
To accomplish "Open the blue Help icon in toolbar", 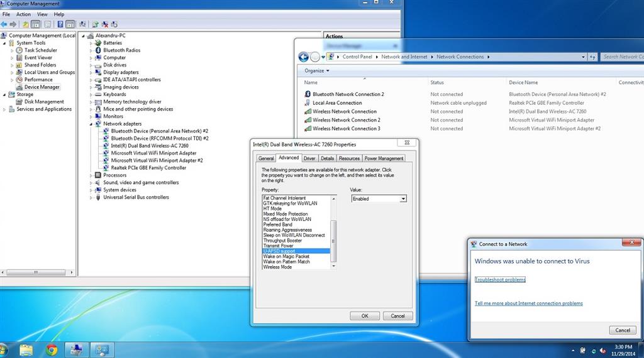I will (60, 24).
